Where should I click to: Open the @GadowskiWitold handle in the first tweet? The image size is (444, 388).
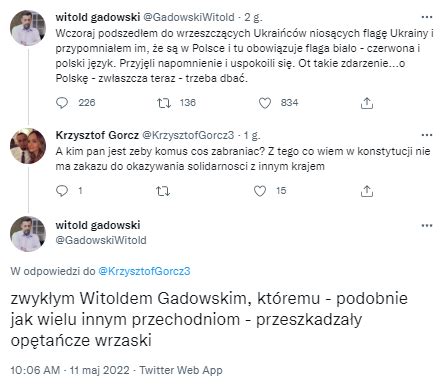point(189,17)
